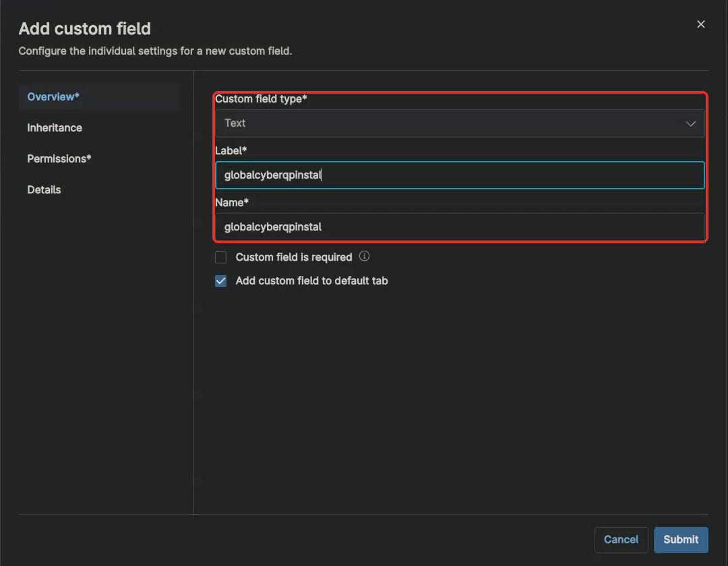728x566 pixels.
Task: Click into the Name input field
Action: point(460,227)
